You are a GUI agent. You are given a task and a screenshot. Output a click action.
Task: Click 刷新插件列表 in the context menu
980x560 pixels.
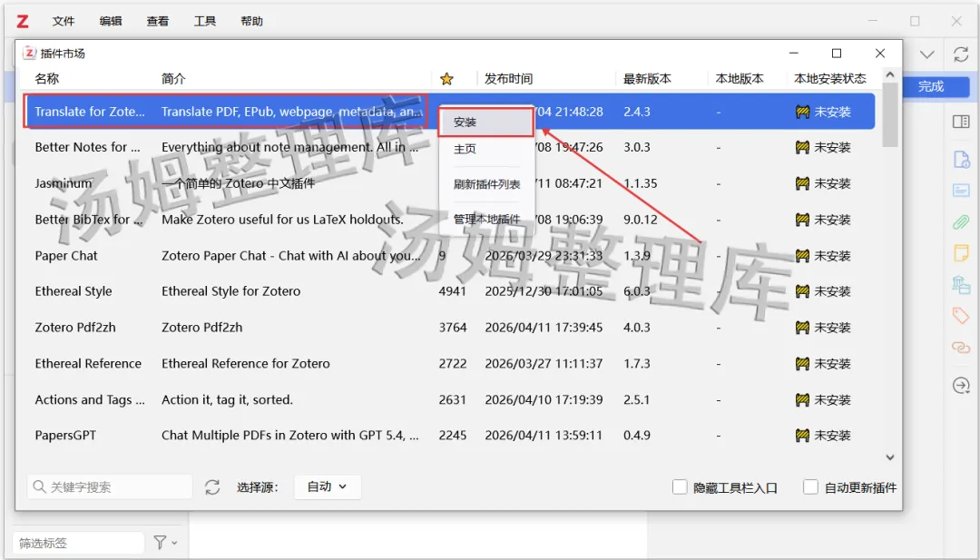tap(486, 184)
